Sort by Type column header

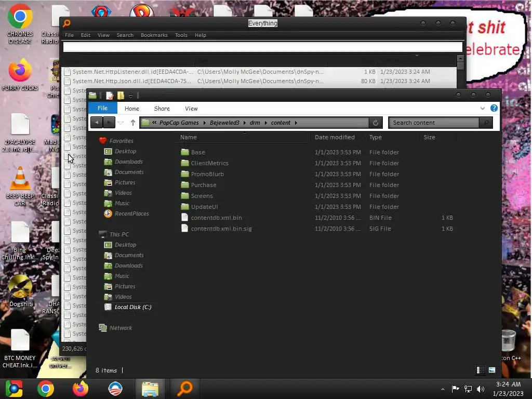(375, 137)
